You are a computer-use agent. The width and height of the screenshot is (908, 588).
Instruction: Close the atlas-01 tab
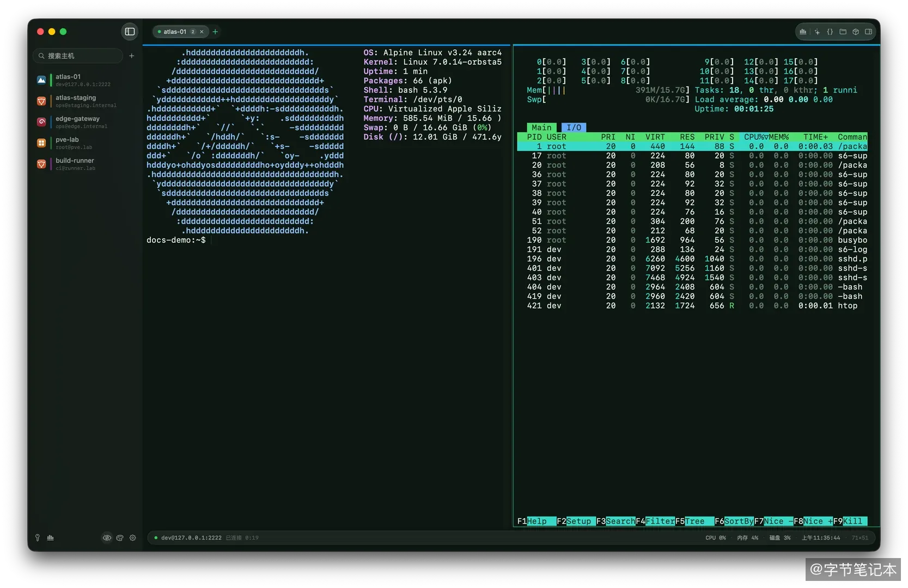(x=202, y=32)
